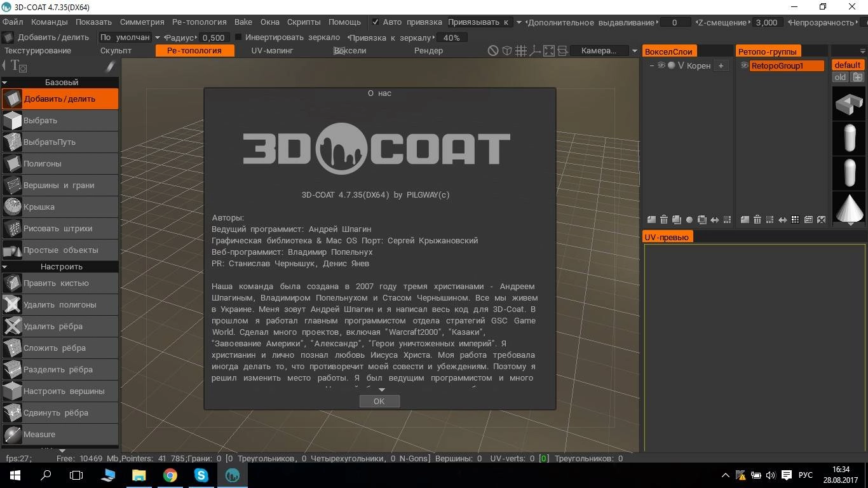Select the Разделить рёбра tool

click(x=60, y=370)
